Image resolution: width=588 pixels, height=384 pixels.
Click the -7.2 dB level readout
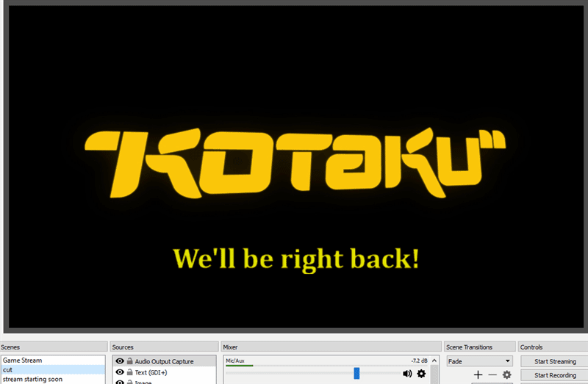(x=419, y=361)
